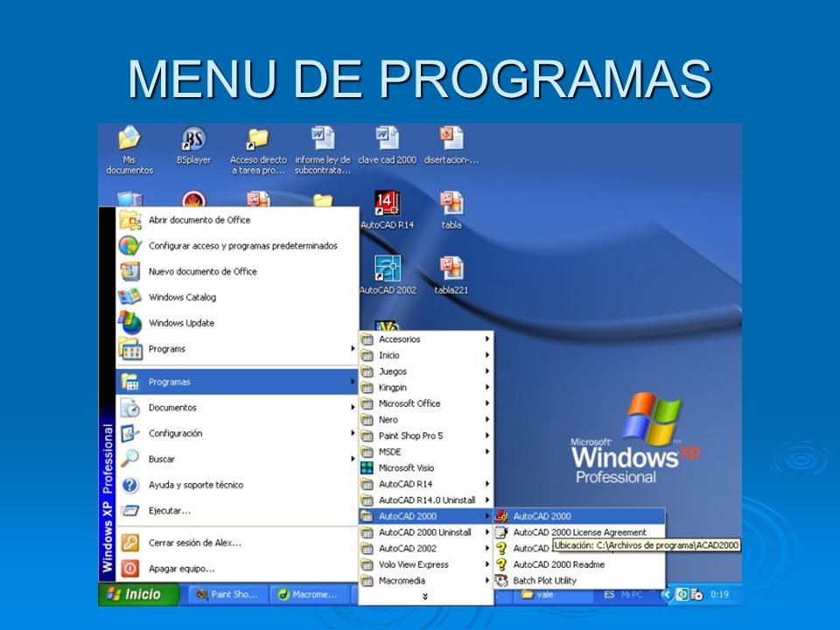Click the AutoCAD 2000 Readme help icon

(501, 564)
